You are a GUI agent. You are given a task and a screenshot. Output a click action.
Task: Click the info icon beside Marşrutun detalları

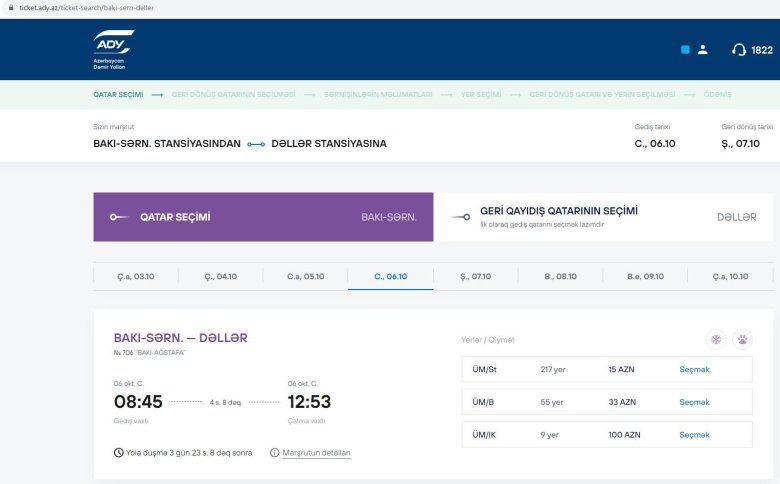275,453
